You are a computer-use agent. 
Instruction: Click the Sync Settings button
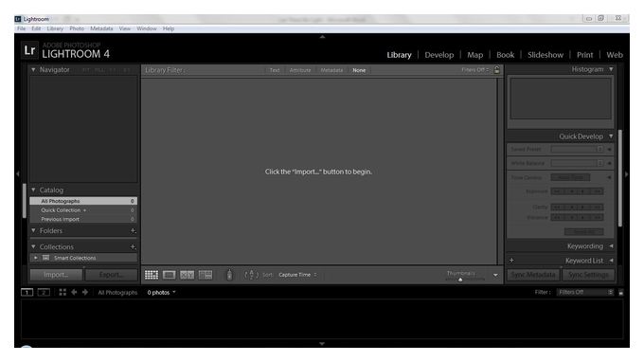point(588,275)
